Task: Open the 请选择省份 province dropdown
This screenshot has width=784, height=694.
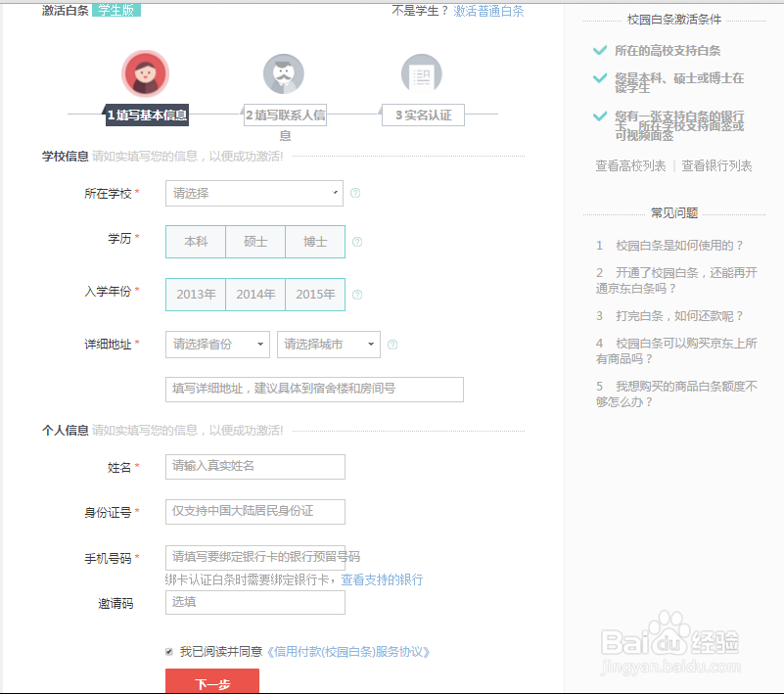Action: pyautogui.click(x=216, y=345)
